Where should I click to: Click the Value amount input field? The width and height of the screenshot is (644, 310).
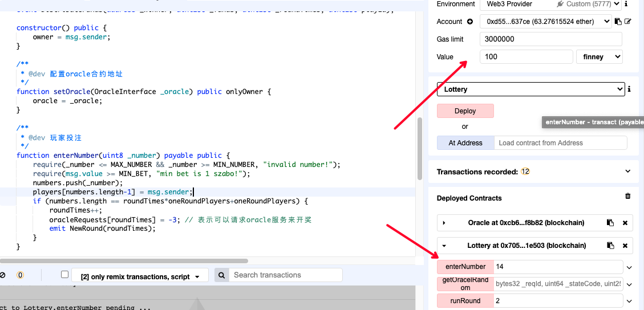[x=526, y=56]
